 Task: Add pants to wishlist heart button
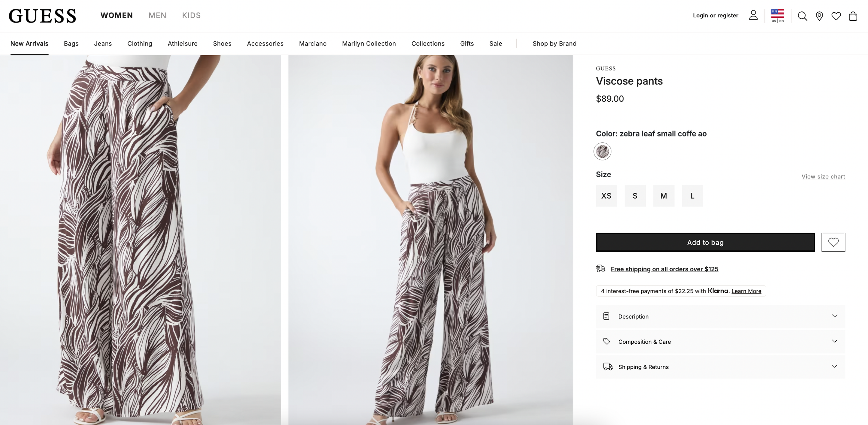(833, 242)
